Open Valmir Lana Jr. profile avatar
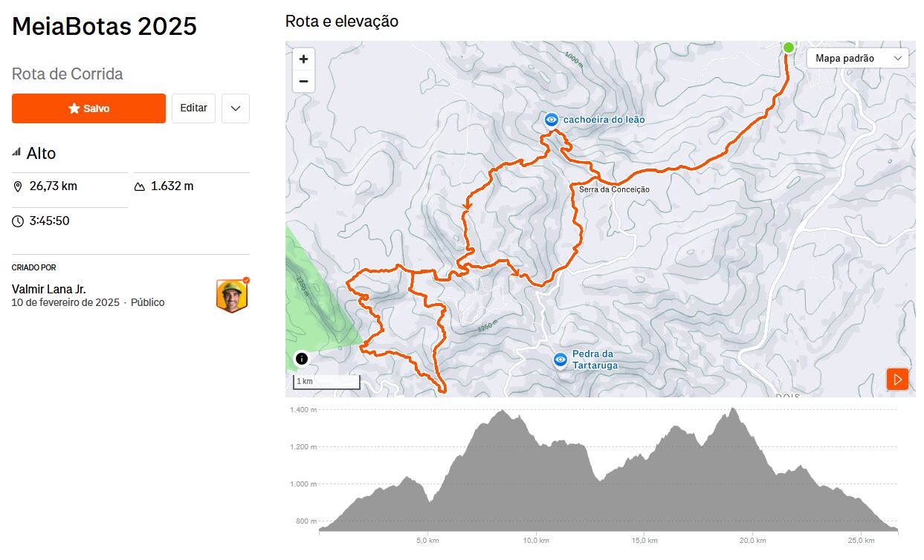924x560 pixels. tap(233, 296)
